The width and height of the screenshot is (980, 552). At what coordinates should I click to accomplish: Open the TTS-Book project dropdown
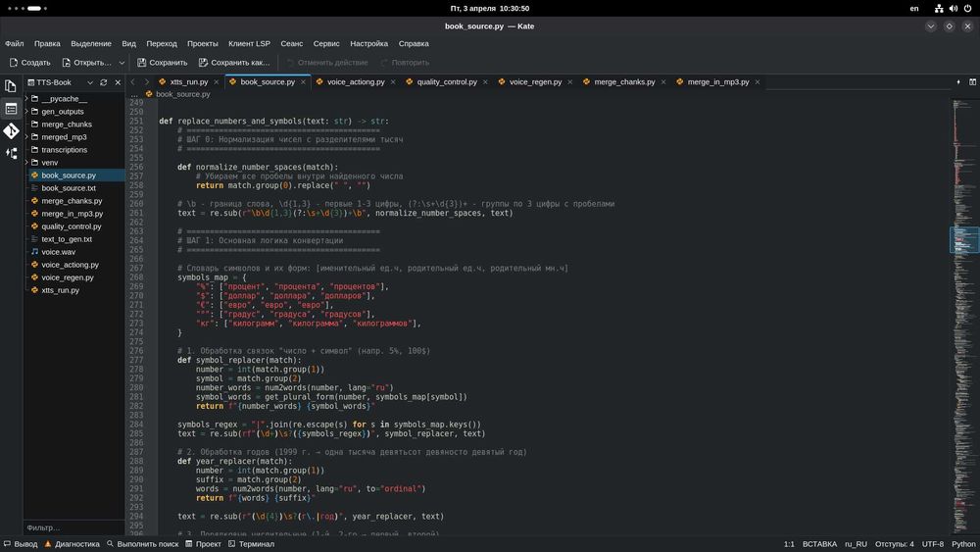[59, 82]
